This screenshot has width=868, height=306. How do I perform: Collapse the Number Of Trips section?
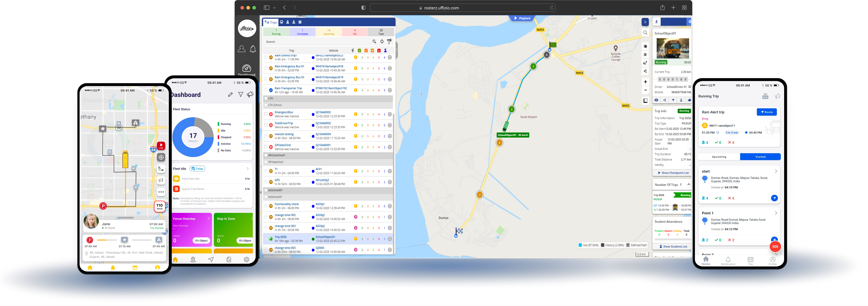pos(689,184)
